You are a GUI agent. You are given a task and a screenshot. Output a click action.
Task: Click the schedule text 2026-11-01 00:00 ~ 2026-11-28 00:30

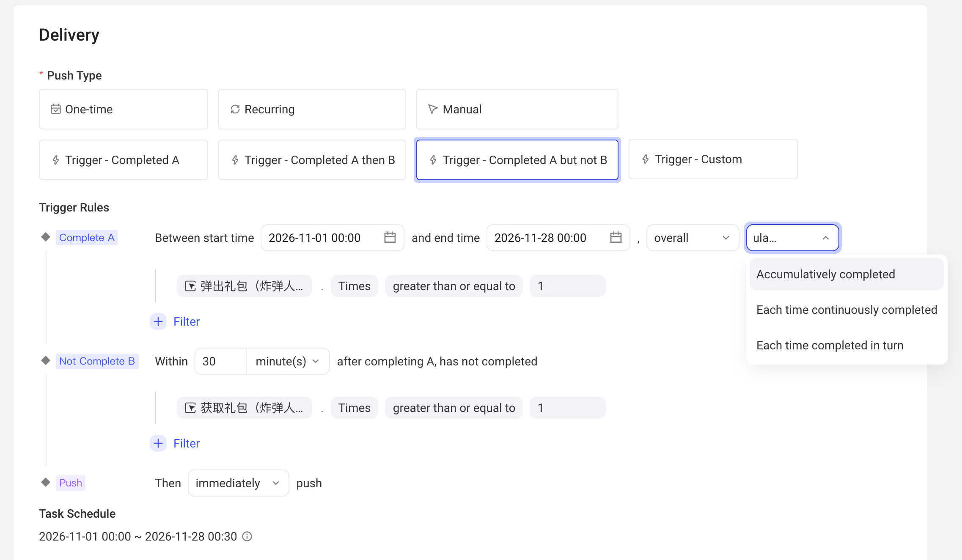click(x=138, y=536)
